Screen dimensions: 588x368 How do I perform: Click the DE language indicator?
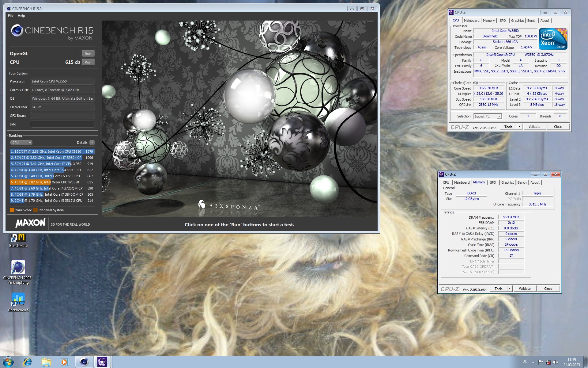point(525,361)
